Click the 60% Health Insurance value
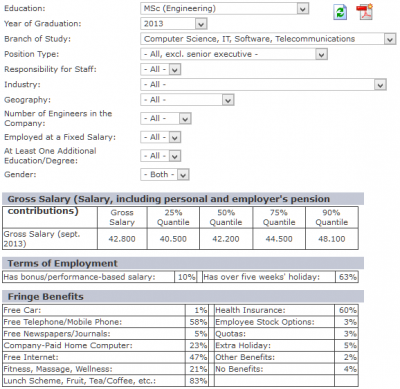 coord(348,310)
